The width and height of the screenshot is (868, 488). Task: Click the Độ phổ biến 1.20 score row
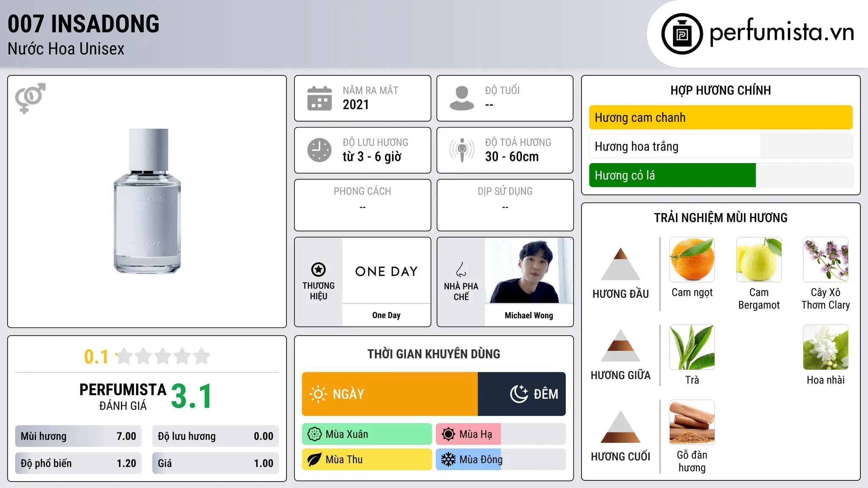pos(78,463)
